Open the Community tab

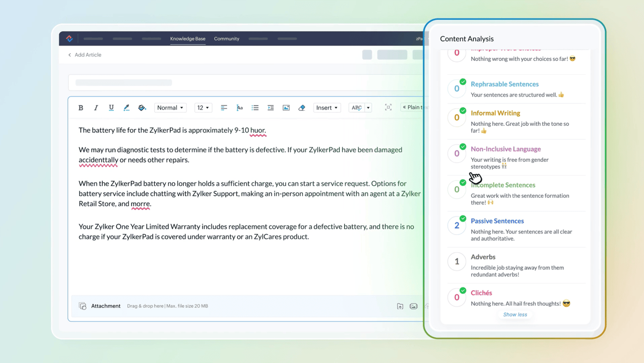tap(227, 39)
